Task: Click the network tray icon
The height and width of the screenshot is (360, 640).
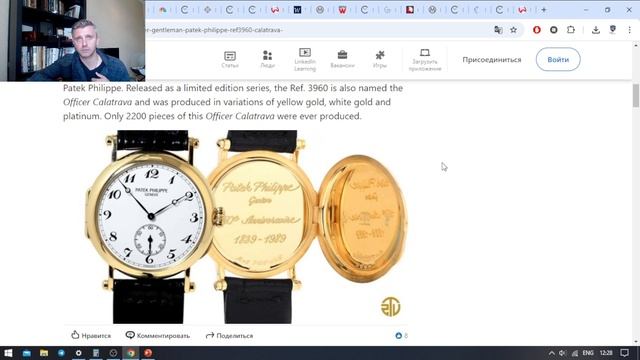Action: tap(575, 353)
